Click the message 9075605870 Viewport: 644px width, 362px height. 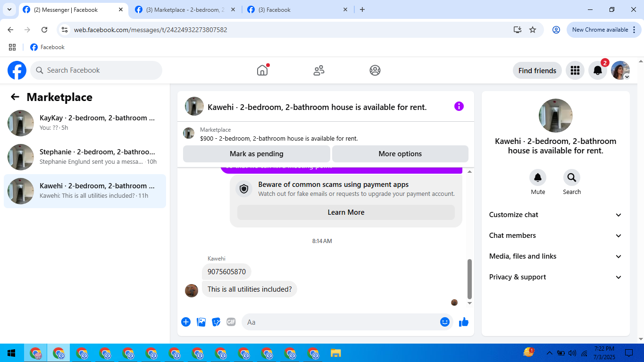click(226, 272)
